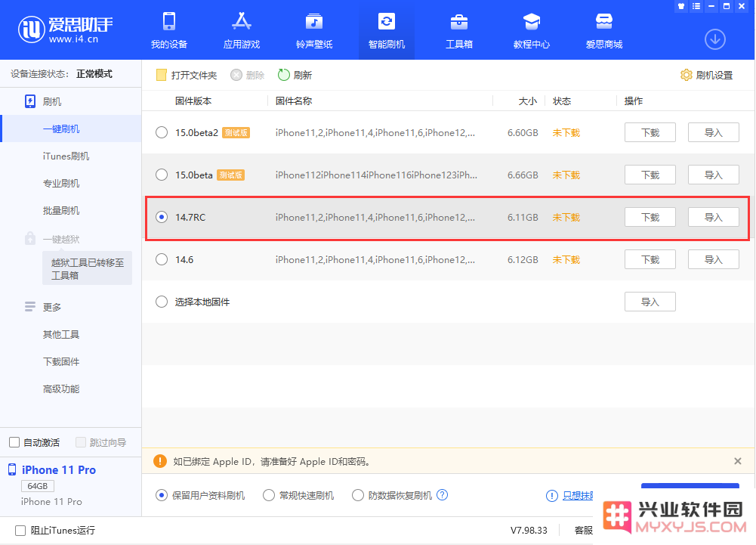756x545 pixels.
Task: Click the 固件名称 column header
Action: [294, 101]
